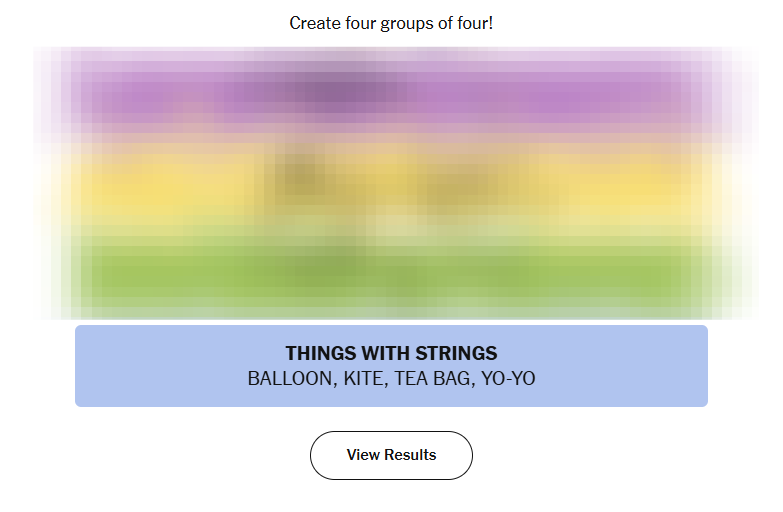Click the View Results button
Screen dimensions: 783x512
click(x=391, y=455)
